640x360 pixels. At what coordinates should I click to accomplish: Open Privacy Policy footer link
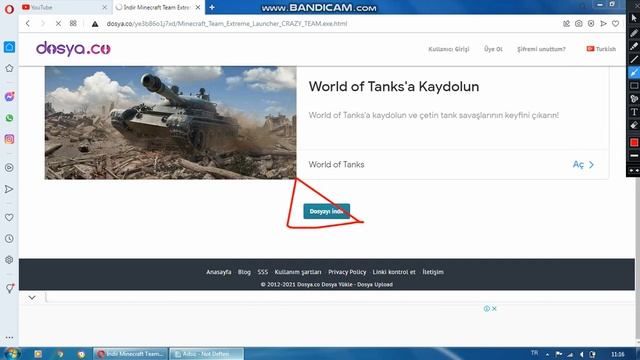[x=347, y=272]
